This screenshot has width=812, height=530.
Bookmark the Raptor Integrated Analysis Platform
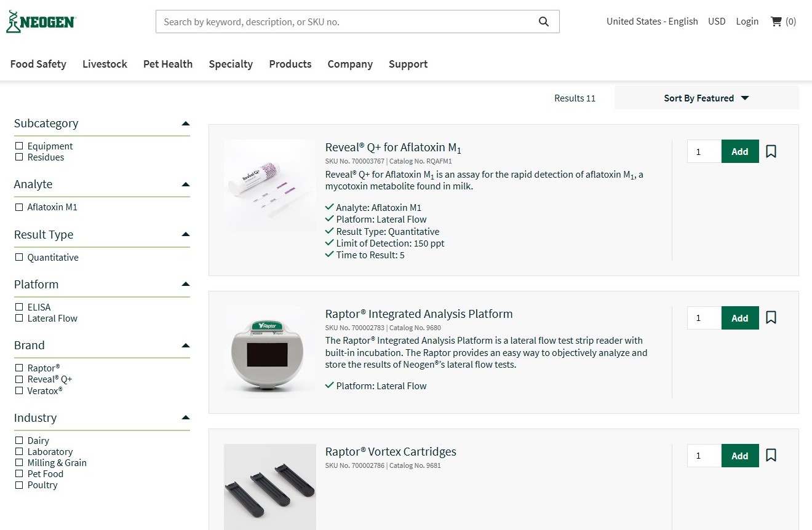771,318
